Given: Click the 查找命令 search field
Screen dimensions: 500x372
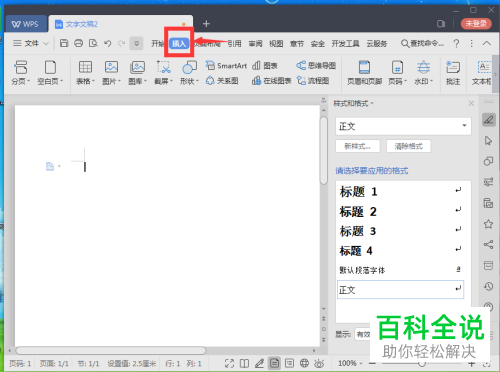Looking at the screenshot, I should [x=423, y=43].
